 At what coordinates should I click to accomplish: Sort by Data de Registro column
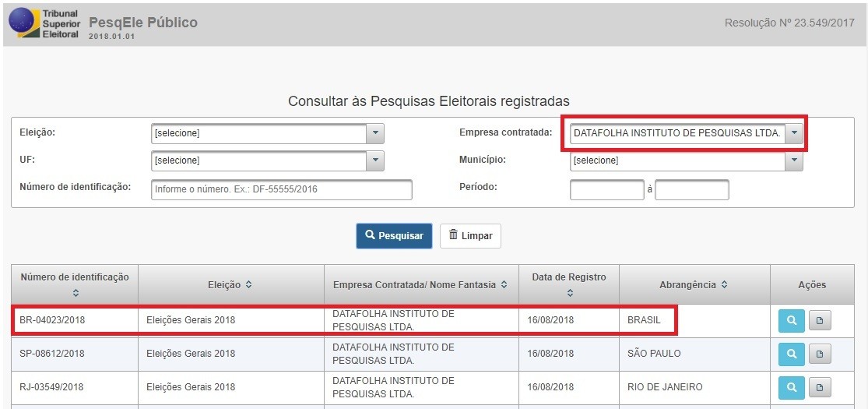tap(569, 293)
